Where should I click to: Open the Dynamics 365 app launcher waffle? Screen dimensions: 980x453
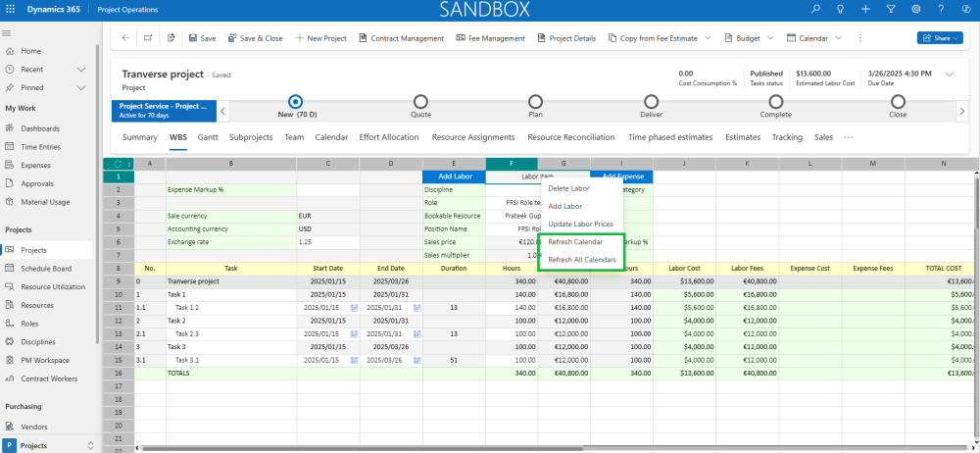10,10
